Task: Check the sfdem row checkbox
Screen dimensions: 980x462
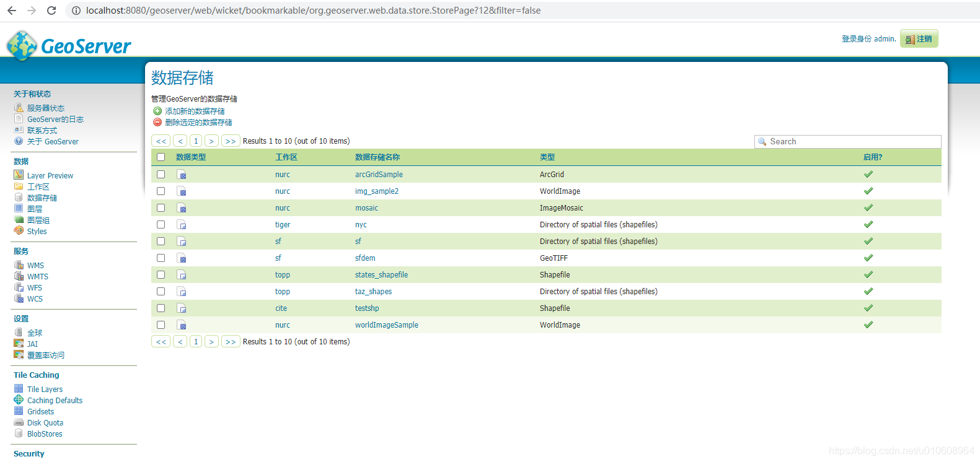Action: point(161,258)
